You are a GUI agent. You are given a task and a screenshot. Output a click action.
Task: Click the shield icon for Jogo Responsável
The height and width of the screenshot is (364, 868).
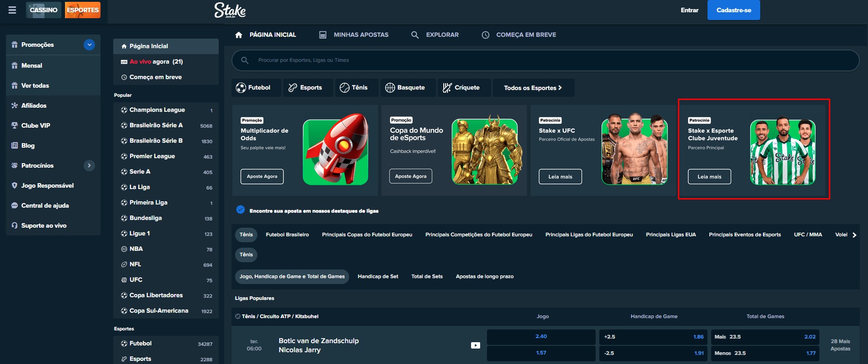[15, 185]
